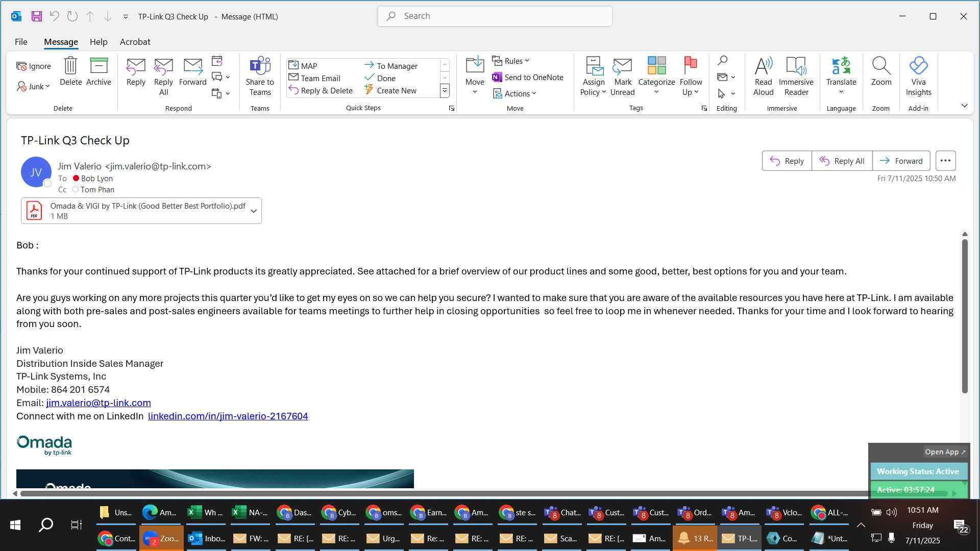The width and height of the screenshot is (980, 551).
Task: Run the Reply & Delete quick step
Action: pos(321,90)
